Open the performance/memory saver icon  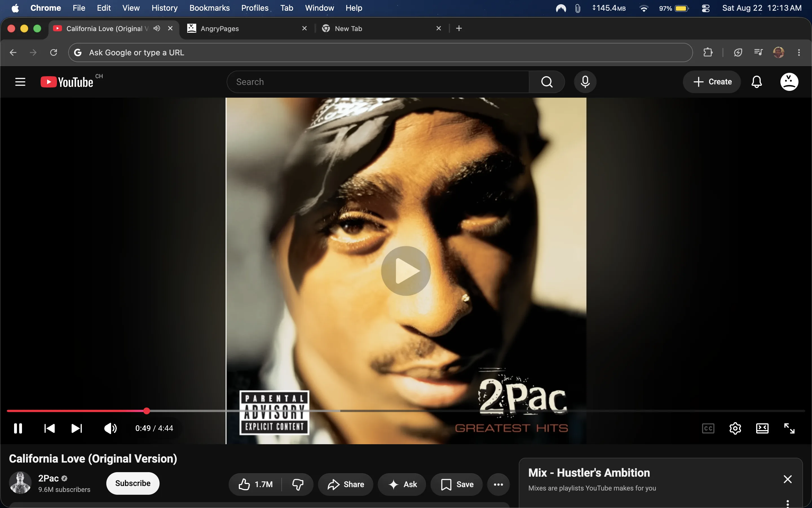pos(738,52)
